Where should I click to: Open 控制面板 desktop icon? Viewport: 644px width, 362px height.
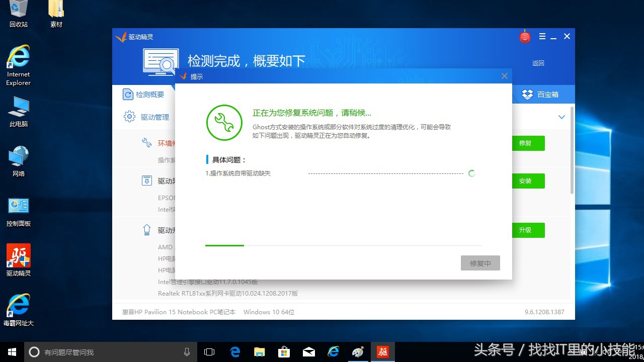click(18, 206)
